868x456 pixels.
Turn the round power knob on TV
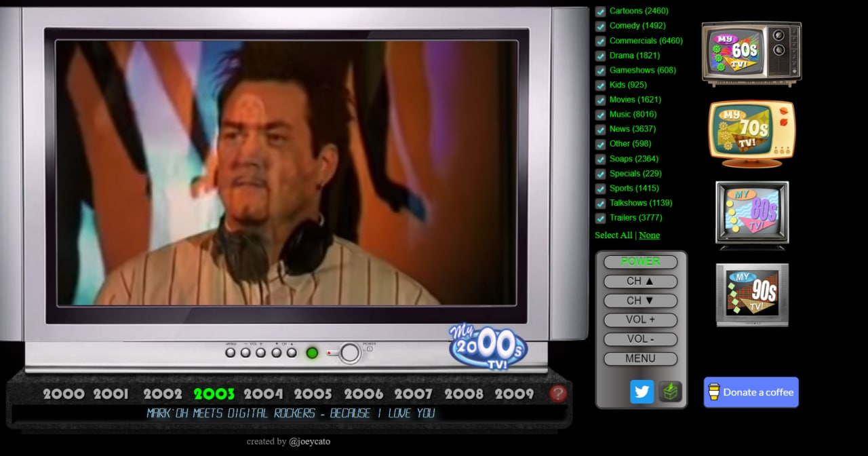click(x=350, y=353)
